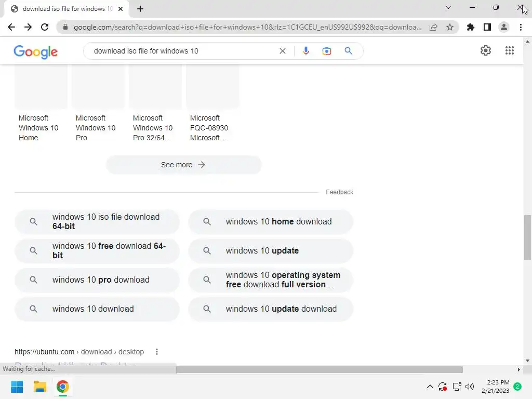Go back to the previous page
Screen dimensions: 532x399
click(x=11, y=27)
